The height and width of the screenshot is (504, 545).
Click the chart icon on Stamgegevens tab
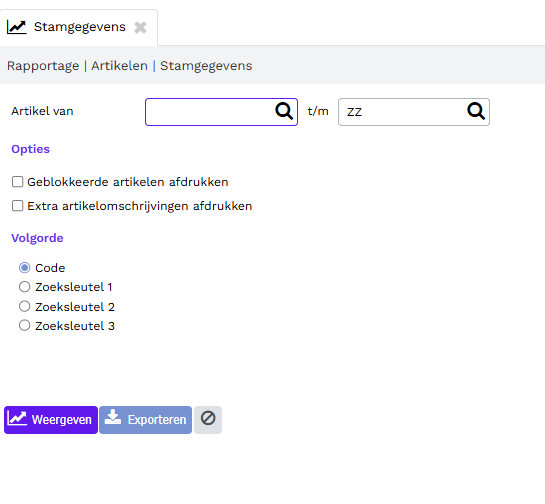[x=16, y=27]
